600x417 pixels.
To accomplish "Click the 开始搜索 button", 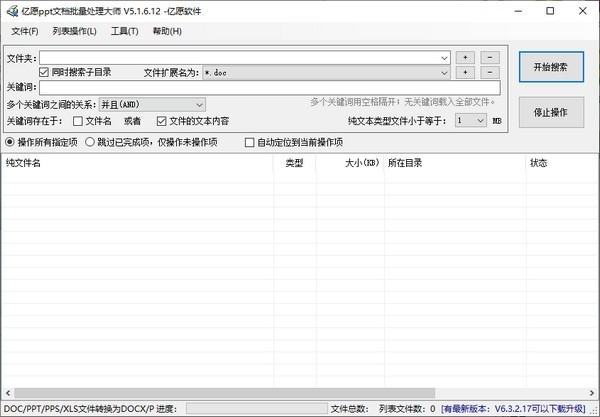I will click(x=551, y=67).
